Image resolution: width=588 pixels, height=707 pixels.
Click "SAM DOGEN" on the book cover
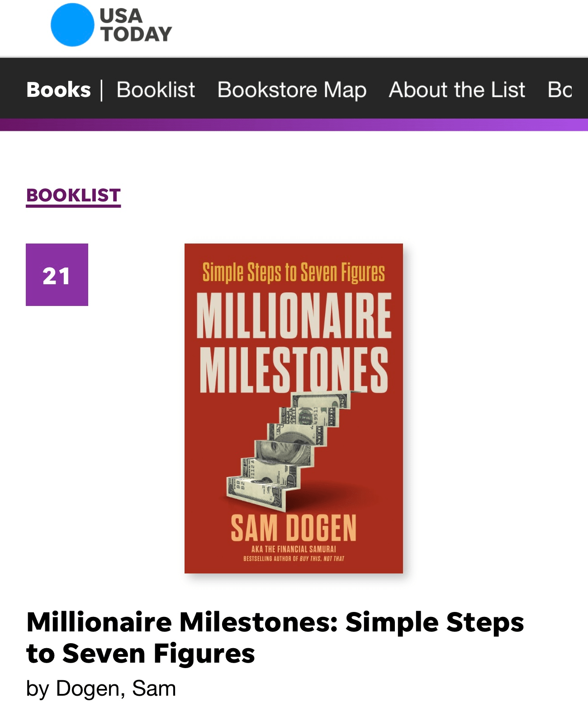pyautogui.click(x=294, y=528)
